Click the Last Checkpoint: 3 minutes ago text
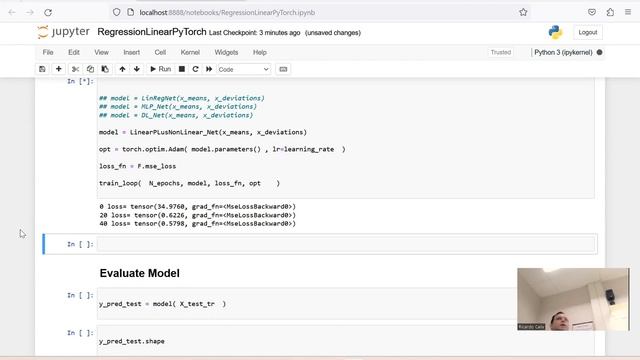Screen dimensions: 640x360 [x=255, y=33]
